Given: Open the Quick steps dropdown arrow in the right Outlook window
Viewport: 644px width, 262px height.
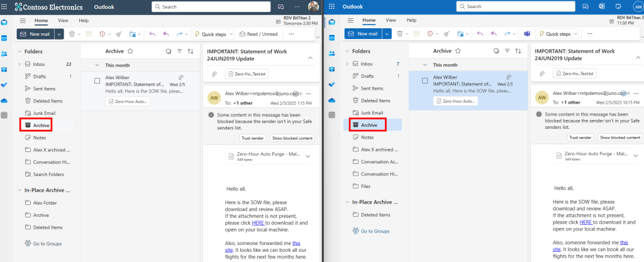Looking at the screenshot, I should point(575,34).
